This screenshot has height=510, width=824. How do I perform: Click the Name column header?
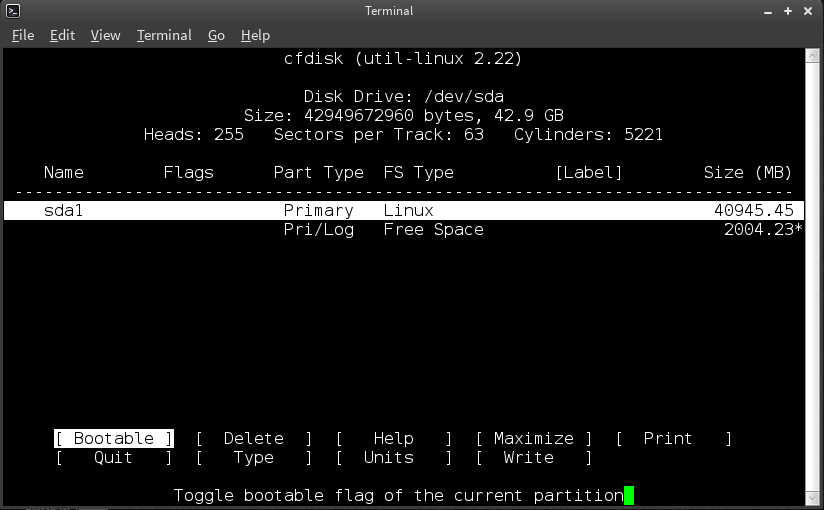[64, 172]
